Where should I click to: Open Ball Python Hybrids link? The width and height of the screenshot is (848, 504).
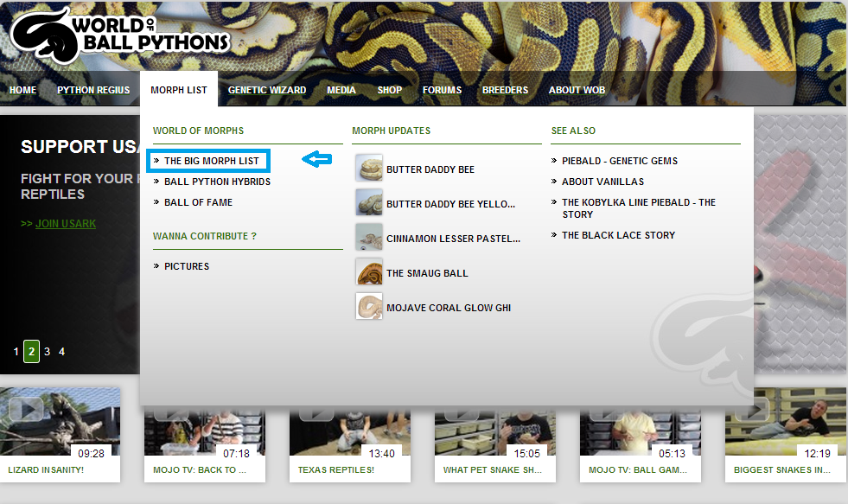pyautogui.click(x=218, y=182)
